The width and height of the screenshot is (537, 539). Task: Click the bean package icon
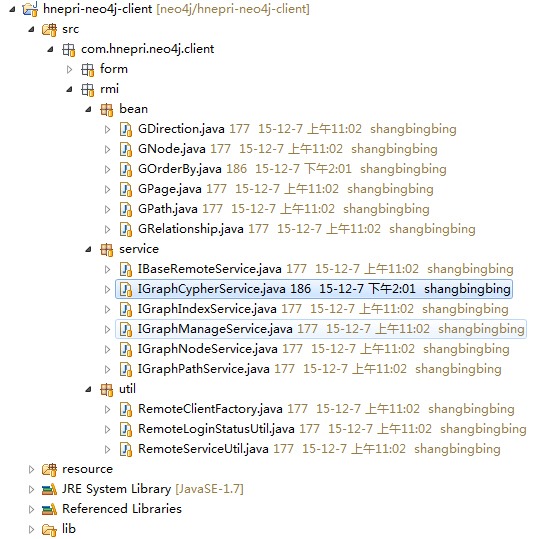point(107,110)
